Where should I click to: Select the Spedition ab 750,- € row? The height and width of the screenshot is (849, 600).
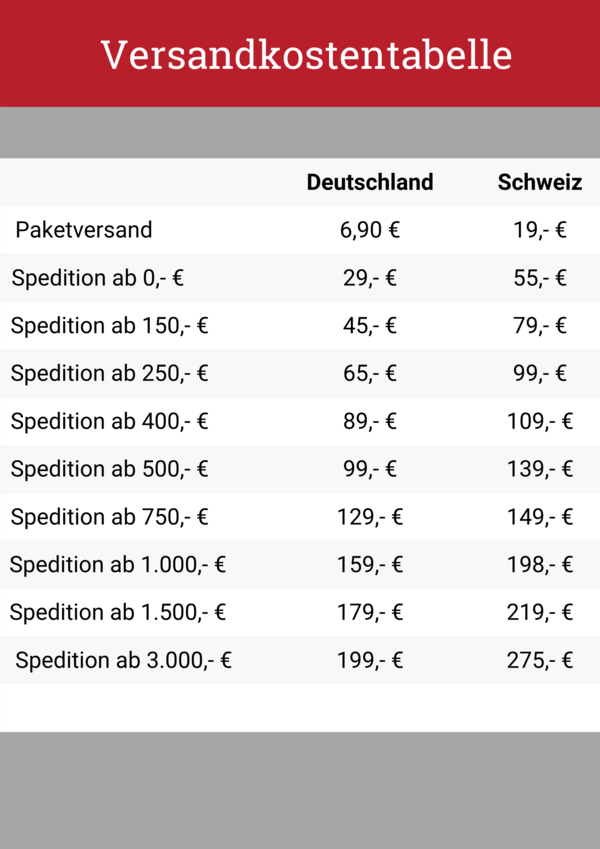click(300, 517)
